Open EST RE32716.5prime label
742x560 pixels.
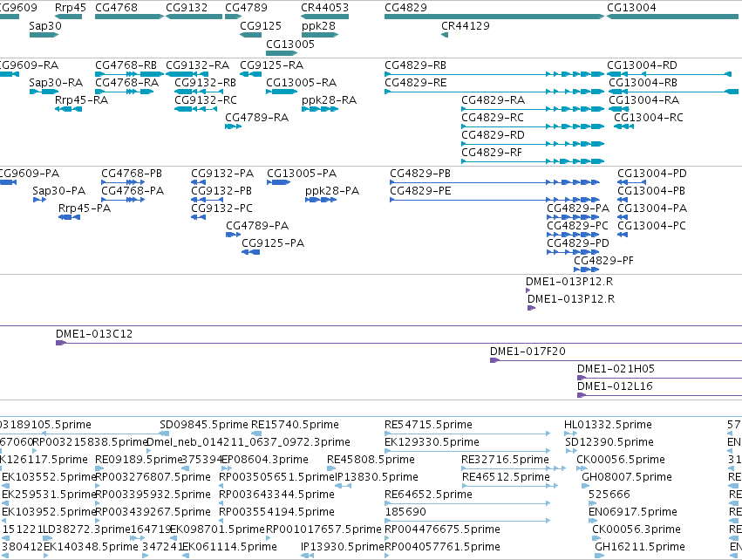click(x=505, y=460)
